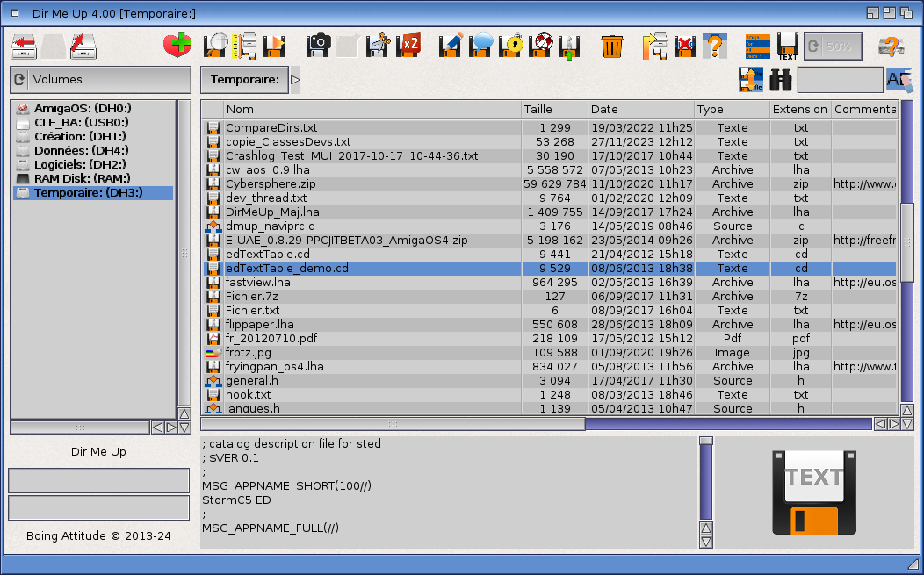Click the Temporaire: path button
Viewport: 924px width, 575px height.
point(244,80)
